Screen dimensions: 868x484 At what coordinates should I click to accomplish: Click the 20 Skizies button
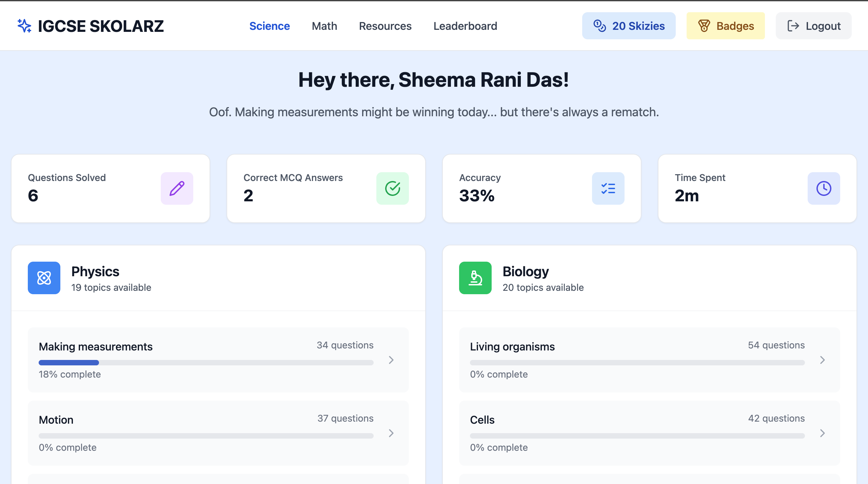tap(629, 26)
